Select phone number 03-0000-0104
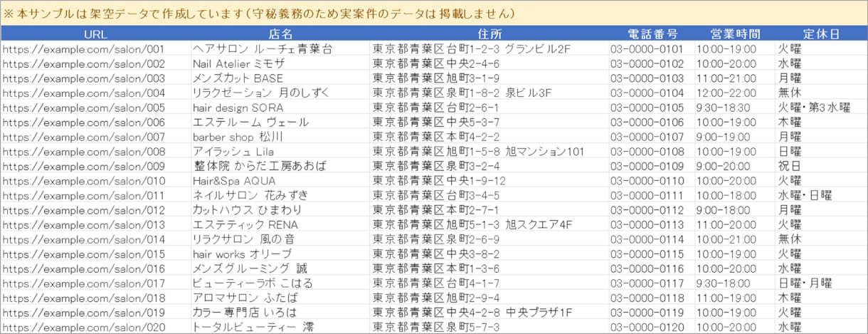Screen dimensions: 868x334 [x=651, y=93]
